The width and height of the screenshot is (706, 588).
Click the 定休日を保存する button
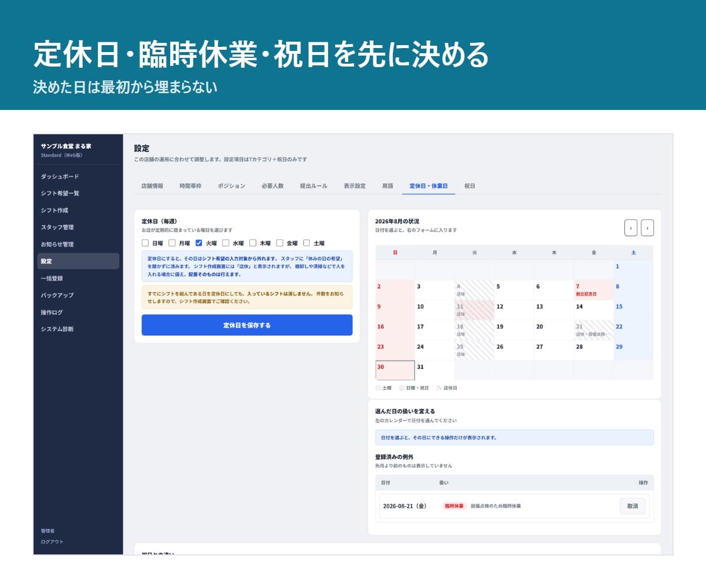[x=247, y=325]
